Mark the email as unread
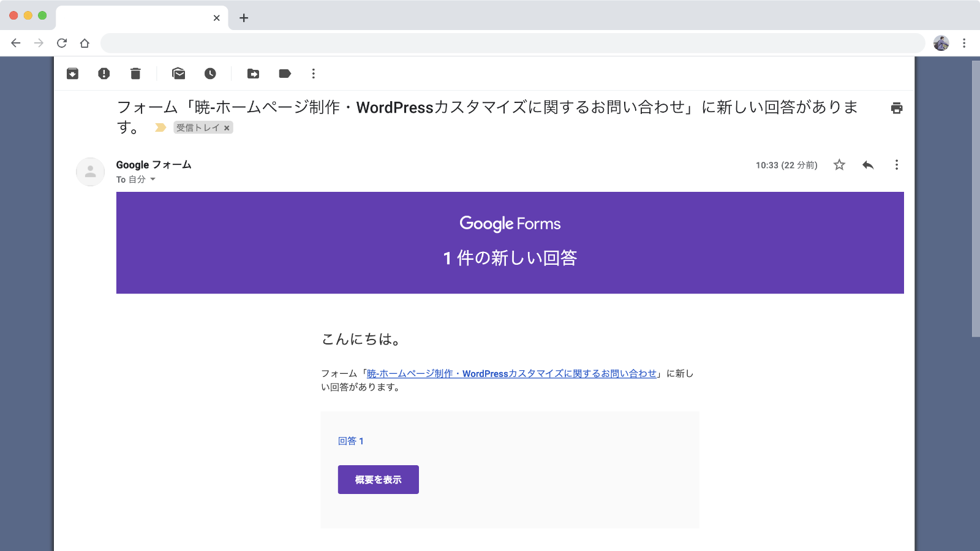This screenshot has height=551, width=980. click(179, 74)
